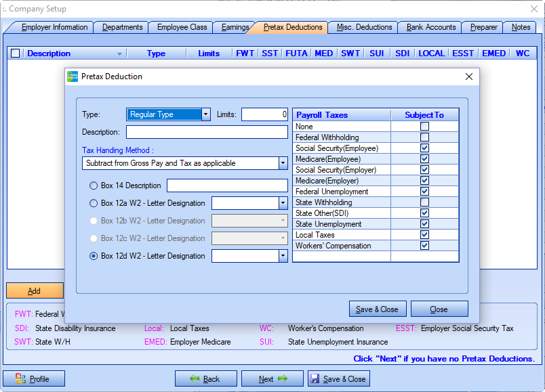Select Box 12a W2 Letter Designation radio

coord(94,203)
